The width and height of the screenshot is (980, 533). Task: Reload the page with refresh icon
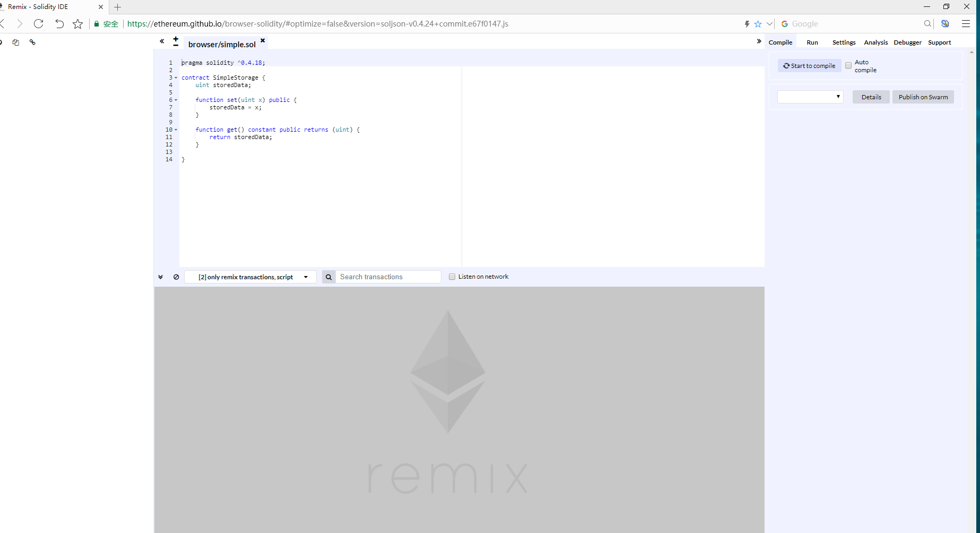(38, 23)
